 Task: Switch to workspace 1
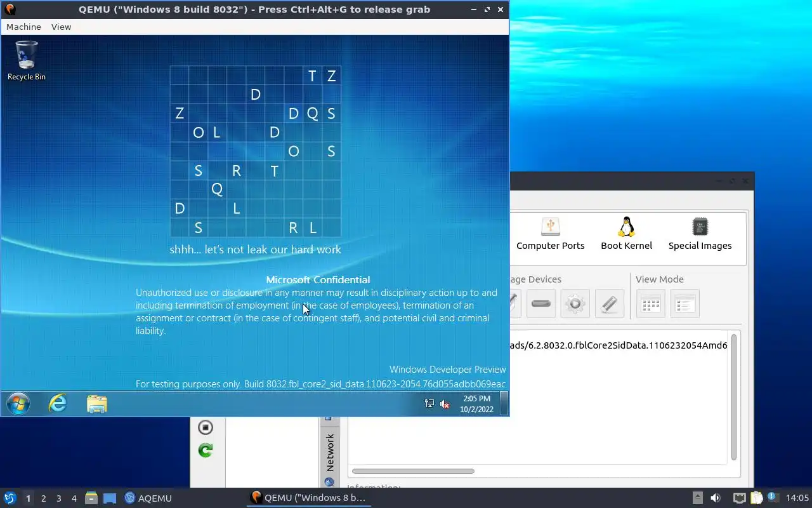28,498
